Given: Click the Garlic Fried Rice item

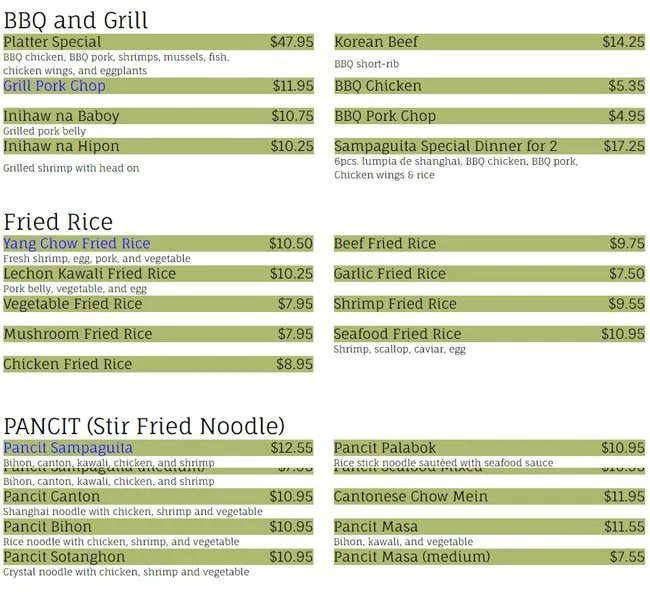Looking at the screenshot, I should click(x=390, y=273).
